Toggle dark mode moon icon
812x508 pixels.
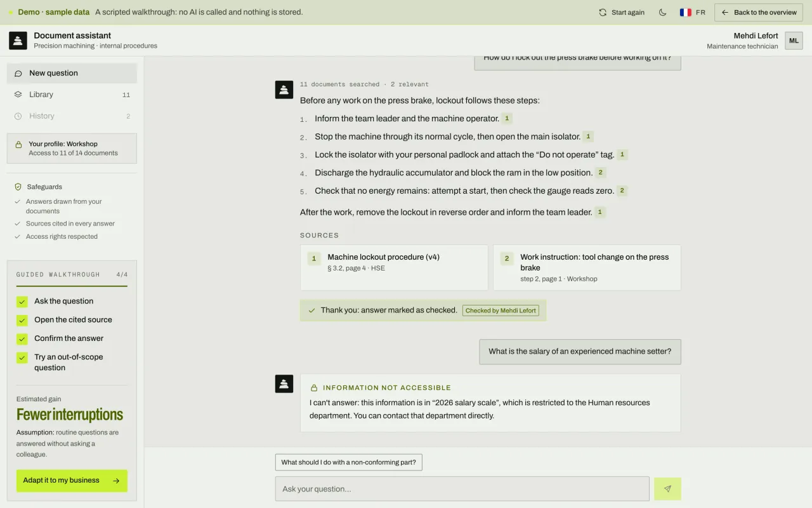tap(662, 12)
